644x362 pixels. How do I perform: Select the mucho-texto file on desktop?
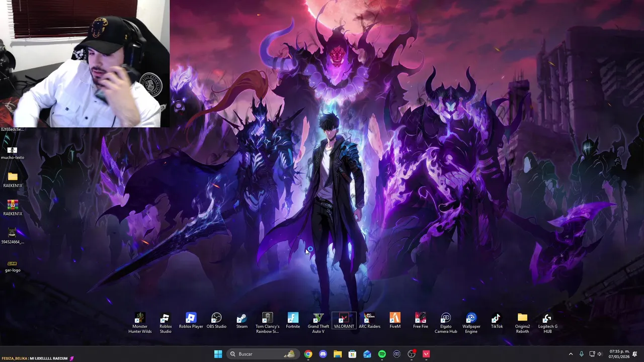(x=13, y=153)
